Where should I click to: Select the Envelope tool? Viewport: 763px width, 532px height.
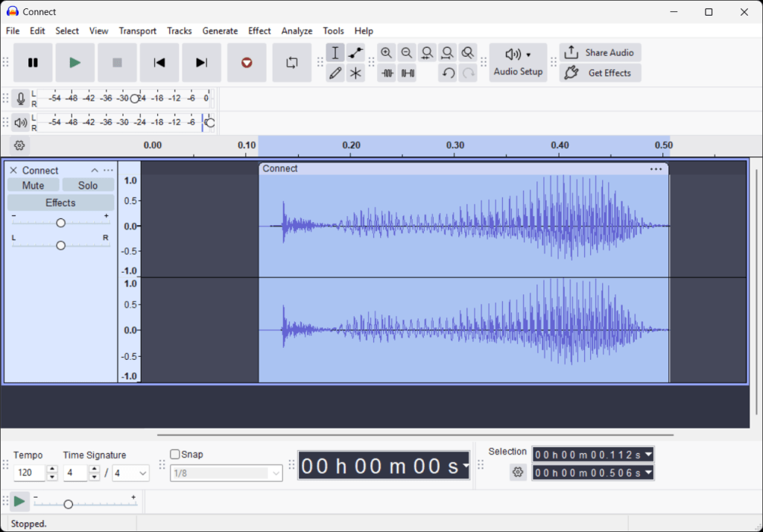click(355, 53)
